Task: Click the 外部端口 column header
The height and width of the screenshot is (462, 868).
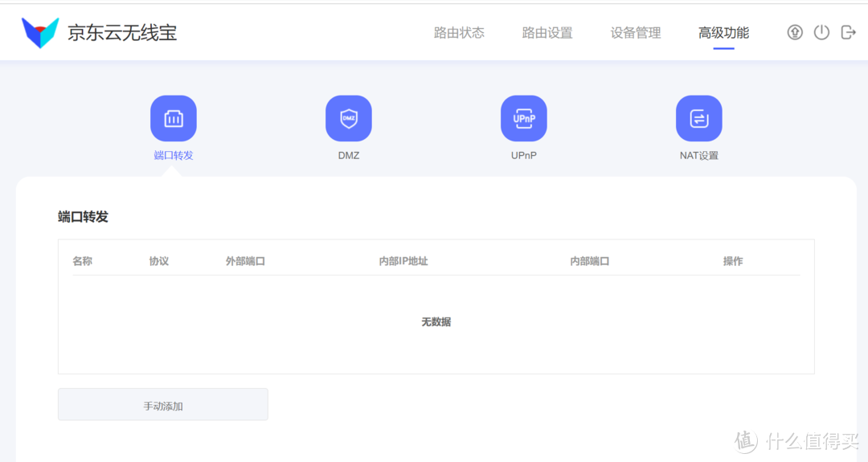Action: (245, 261)
